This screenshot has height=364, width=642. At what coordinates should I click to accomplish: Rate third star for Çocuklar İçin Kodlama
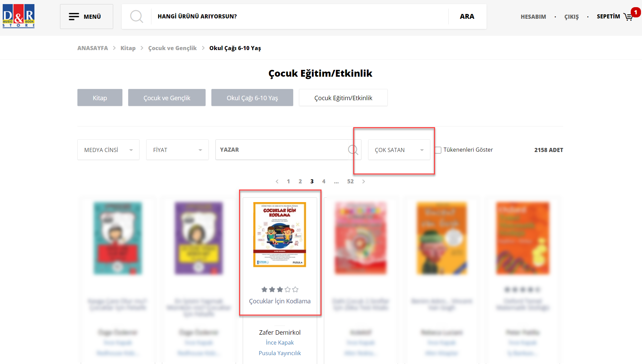[x=280, y=289]
